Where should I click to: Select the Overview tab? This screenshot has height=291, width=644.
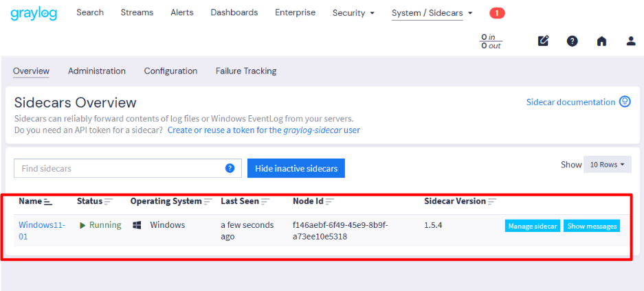[x=31, y=71]
